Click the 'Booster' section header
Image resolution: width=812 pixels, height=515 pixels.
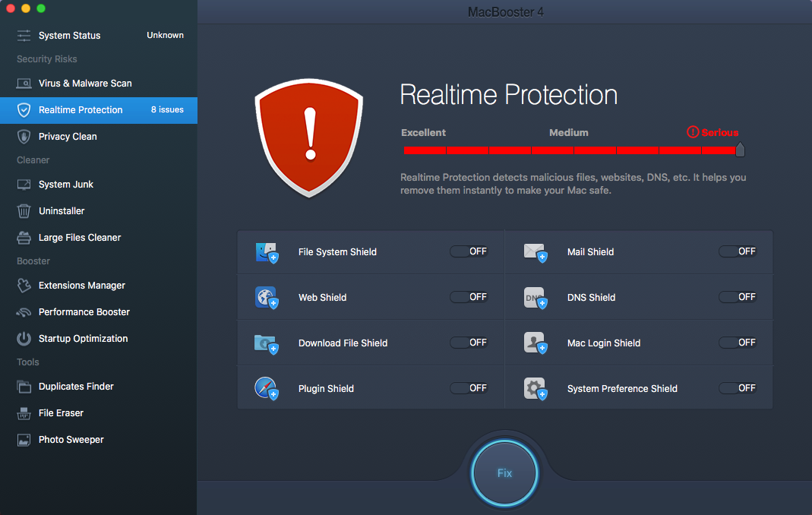[33, 261]
